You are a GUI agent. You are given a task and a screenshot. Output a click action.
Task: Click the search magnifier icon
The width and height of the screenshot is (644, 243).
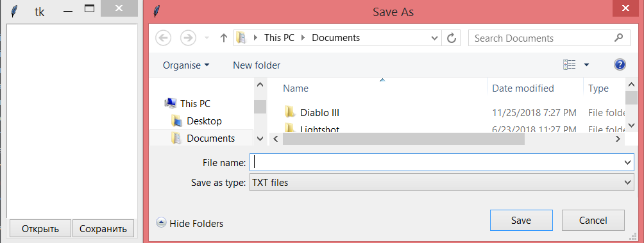618,38
